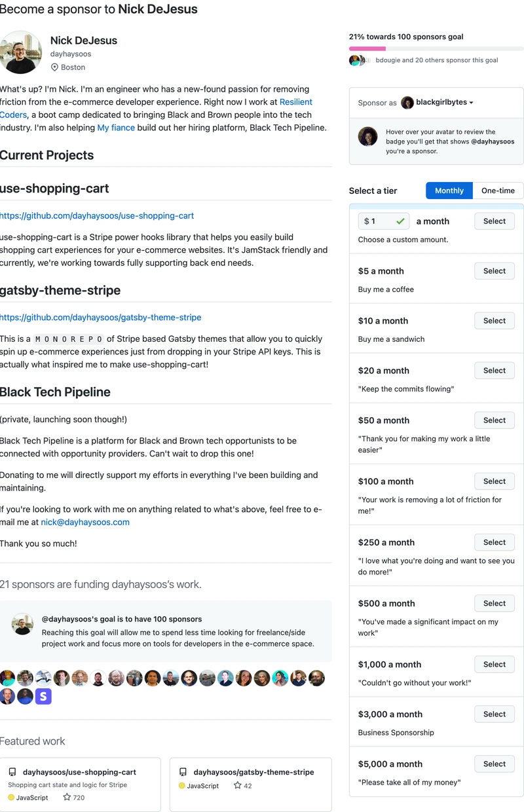This screenshot has width=524, height=812.
Task: Click the blackgirlbytes avatar in sponsor badge box
Action: pos(367,136)
